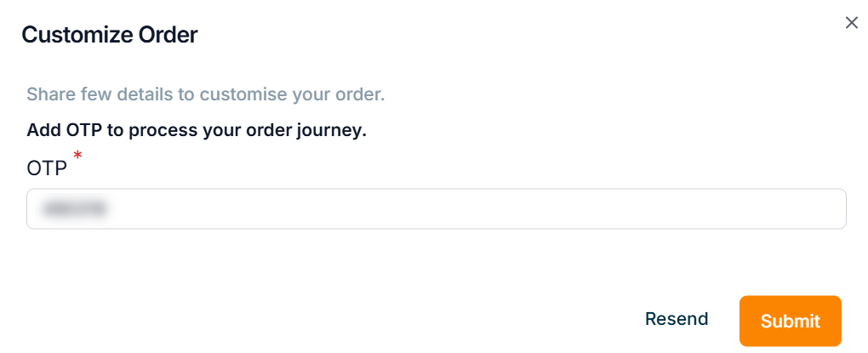Place cursor in the OTP entry box
Screen dimensions: 868x353
[x=436, y=209]
